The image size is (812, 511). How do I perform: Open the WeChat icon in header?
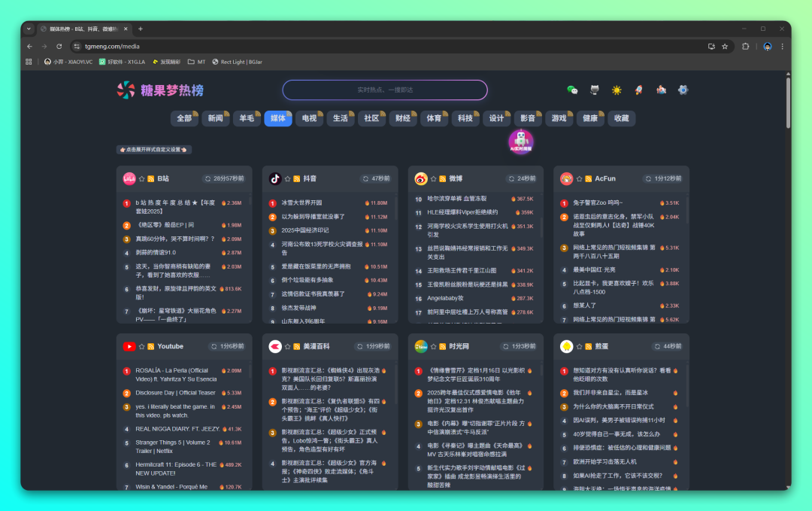point(572,90)
